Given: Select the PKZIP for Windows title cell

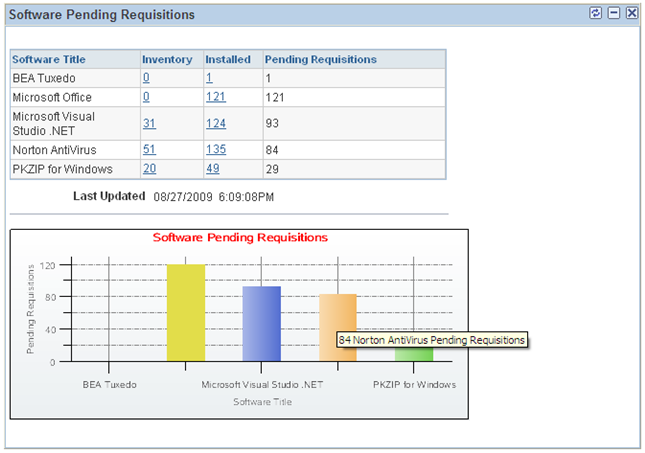Looking at the screenshot, I should 76,169.
